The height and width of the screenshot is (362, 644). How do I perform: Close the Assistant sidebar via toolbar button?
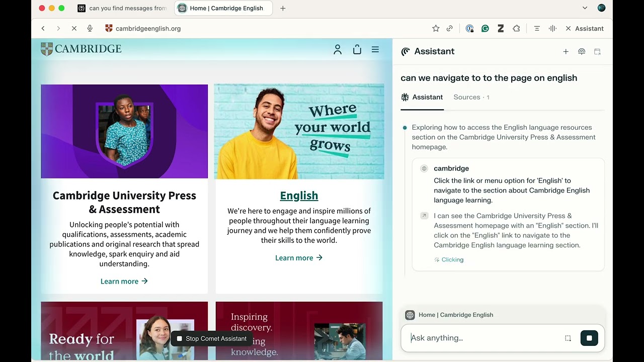[x=584, y=29]
